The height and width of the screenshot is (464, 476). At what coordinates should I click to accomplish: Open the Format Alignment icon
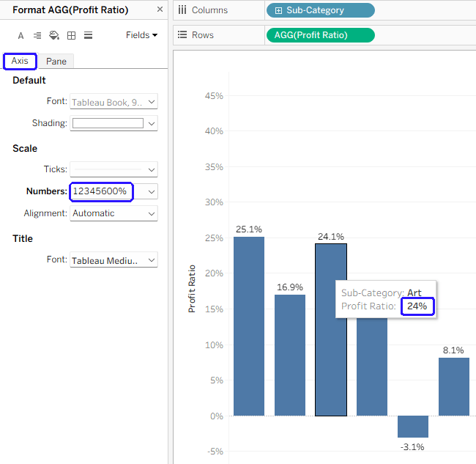coord(37,35)
